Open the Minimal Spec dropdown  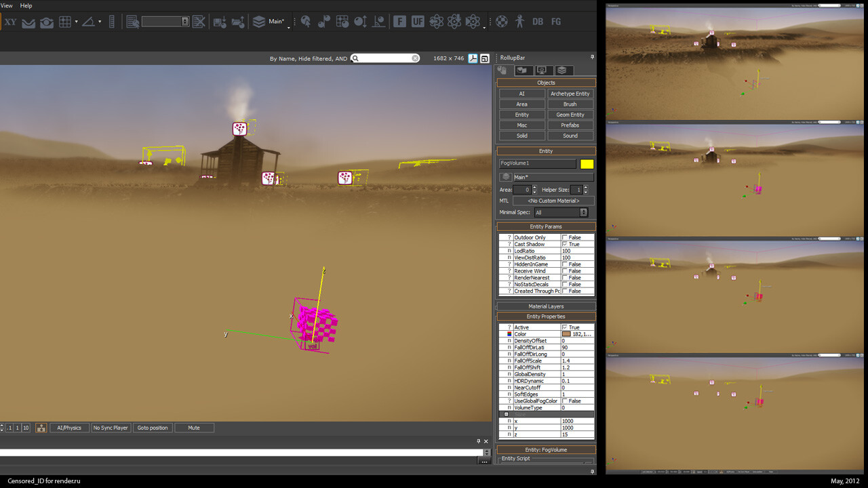point(561,212)
